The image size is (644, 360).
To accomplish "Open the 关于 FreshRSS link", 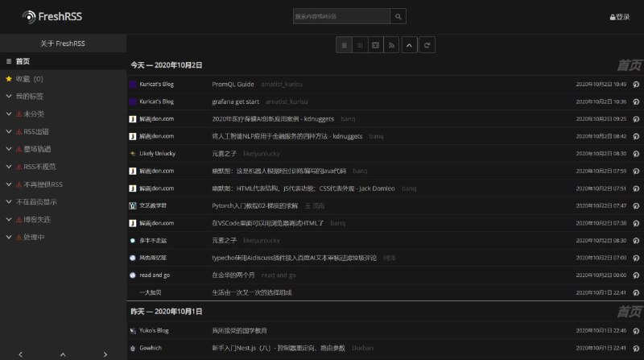I will [x=63, y=43].
